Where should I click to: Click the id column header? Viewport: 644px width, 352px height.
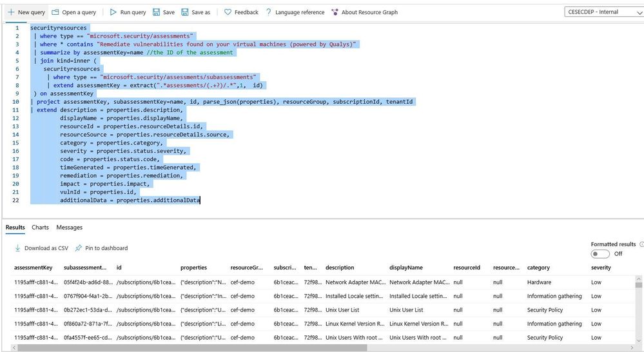point(119,268)
